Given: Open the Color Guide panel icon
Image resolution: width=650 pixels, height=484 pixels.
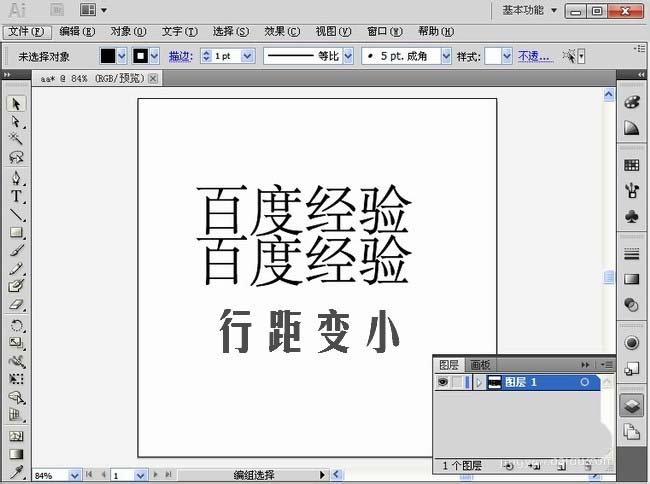Looking at the screenshot, I should pyautogui.click(x=631, y=128).
